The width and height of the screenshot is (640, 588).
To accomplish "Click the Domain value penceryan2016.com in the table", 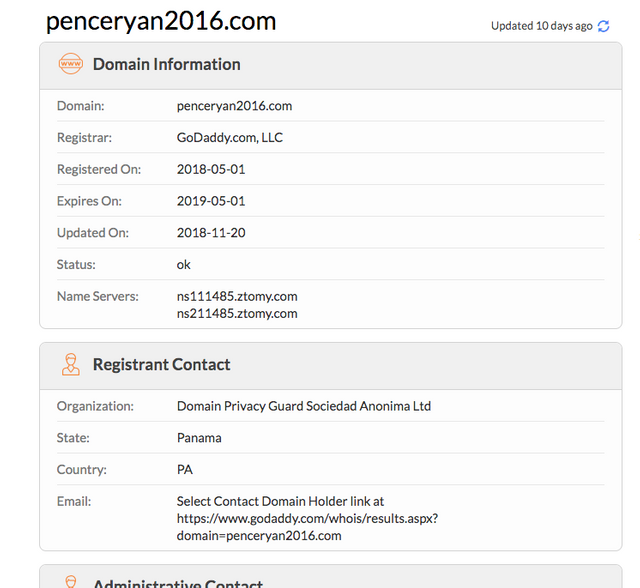I will pos(234,106).
